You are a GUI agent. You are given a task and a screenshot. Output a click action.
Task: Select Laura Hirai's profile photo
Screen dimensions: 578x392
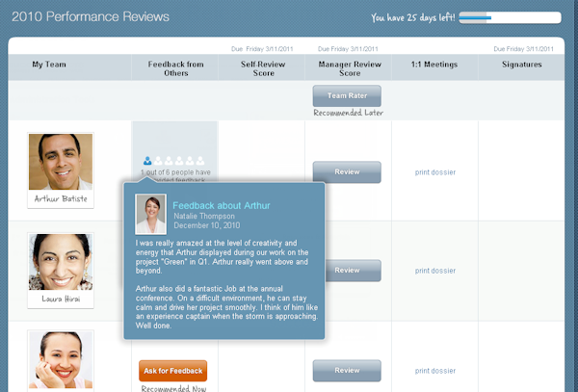coord(61,262)
